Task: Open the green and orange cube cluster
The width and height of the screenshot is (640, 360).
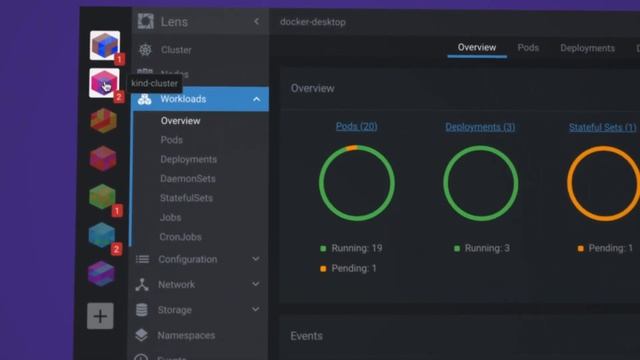Action: point(102,197)
